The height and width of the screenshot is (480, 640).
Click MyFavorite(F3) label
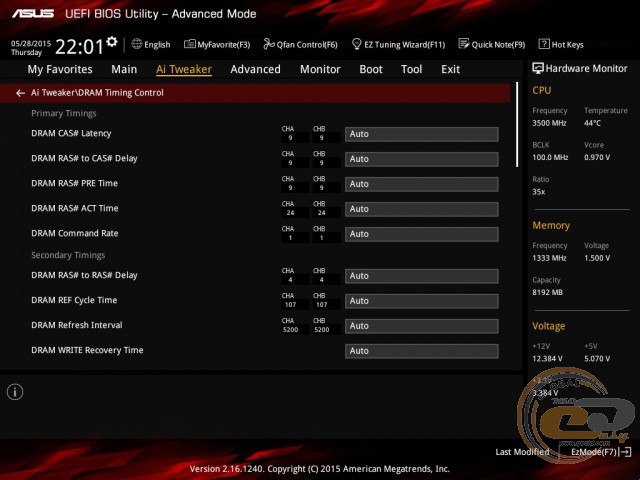click(224, 44)
